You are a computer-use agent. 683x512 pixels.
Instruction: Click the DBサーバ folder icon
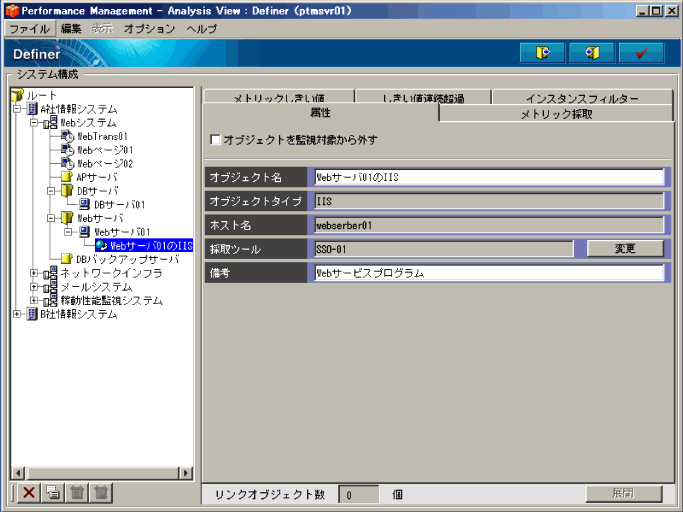pos(66,190)
